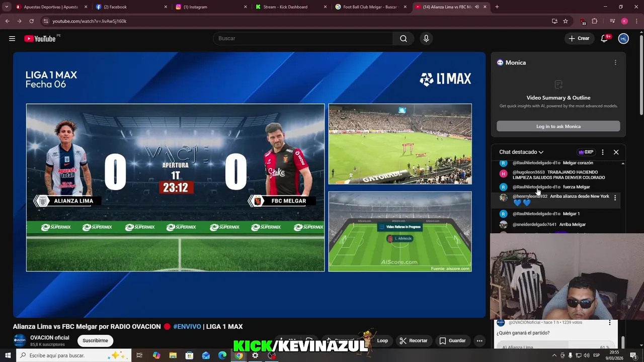This screenshot has width=644, height=362.
Task: Expand Chat destacado dropdown
Action: click(x=521, y=152)
